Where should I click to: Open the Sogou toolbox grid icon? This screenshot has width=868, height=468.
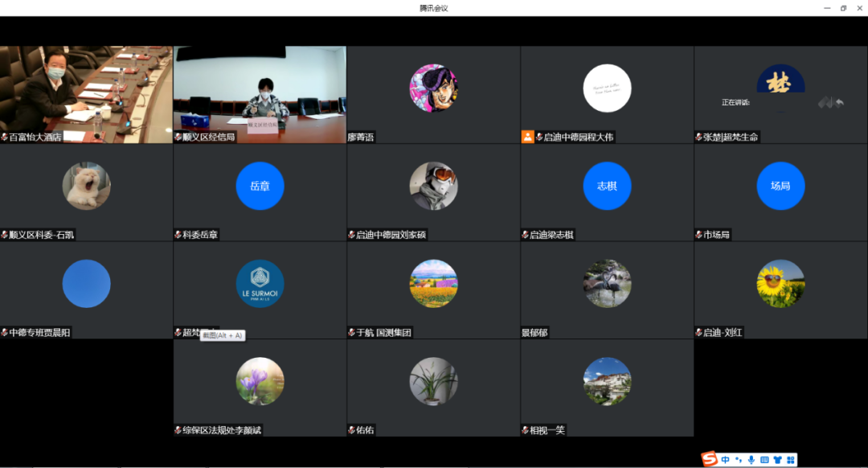click(x=791, y=460)
